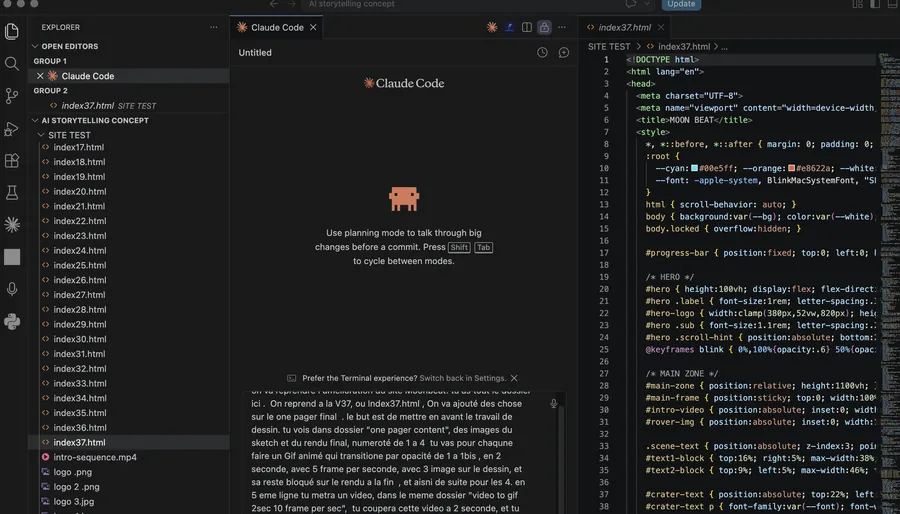Navigate forward with the title bar arrow
Viewport: 900px width, 514px height.
[x=292, y=4]
